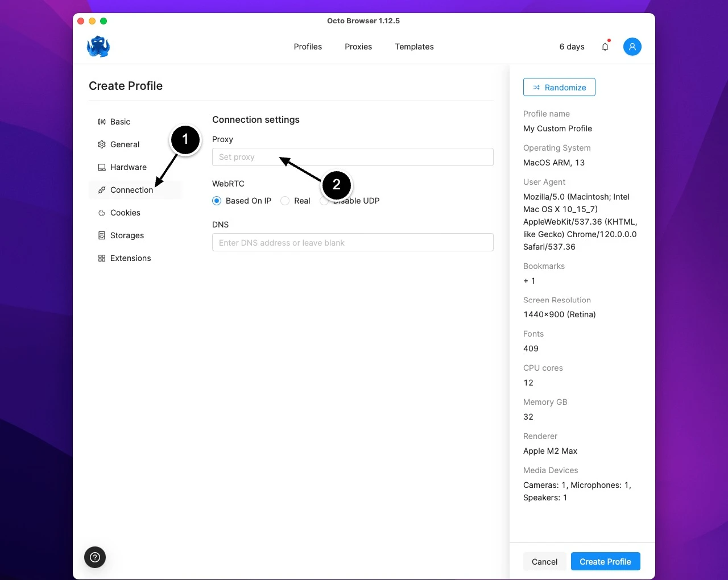Click the Cancel button
This screenshot has height=580, width=728.
tap(544, 561)
